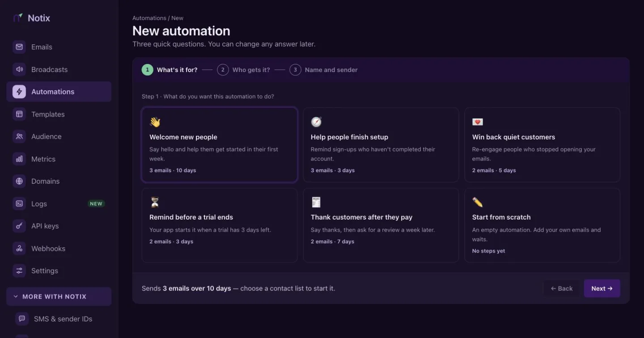Click the Metrics bar chart icon

(19, 159)
